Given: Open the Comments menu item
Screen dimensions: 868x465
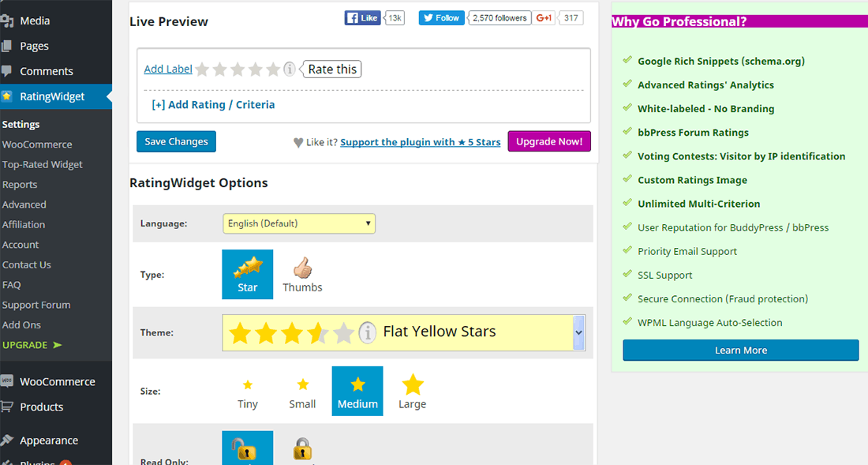Looking at the screenshot, I should (x=47, y=71).
